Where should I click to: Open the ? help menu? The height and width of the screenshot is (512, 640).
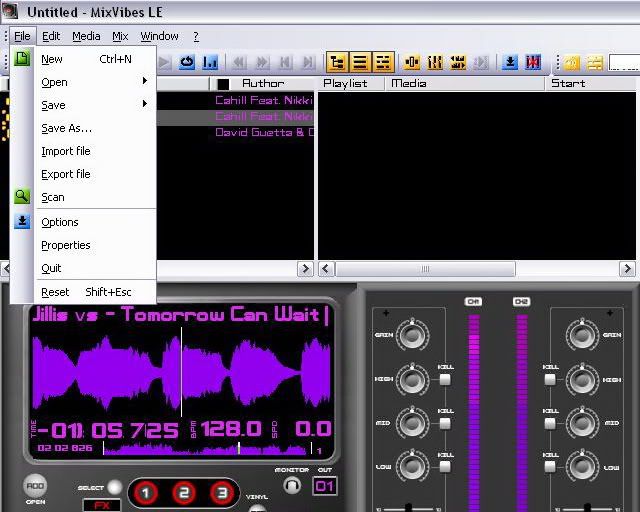[x=196, y=36]
